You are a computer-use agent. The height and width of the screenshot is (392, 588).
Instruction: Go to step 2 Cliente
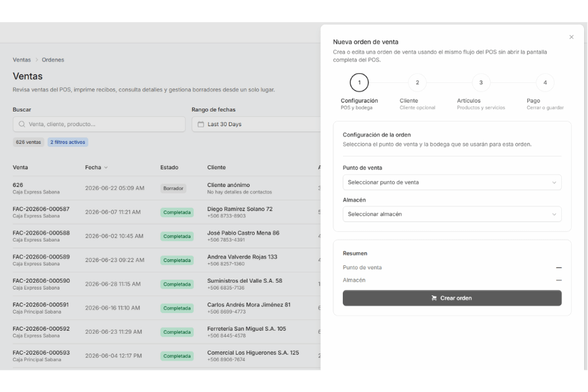coord(417,82)
